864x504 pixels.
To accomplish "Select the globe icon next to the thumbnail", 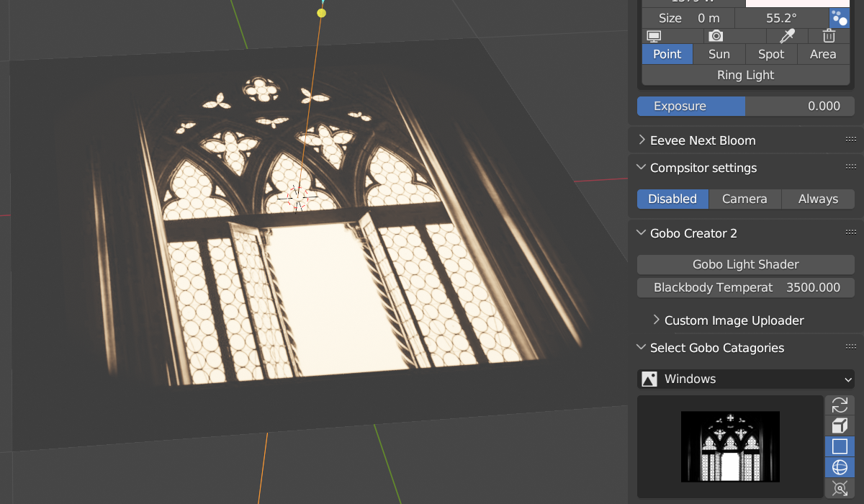I will point(840,467).
